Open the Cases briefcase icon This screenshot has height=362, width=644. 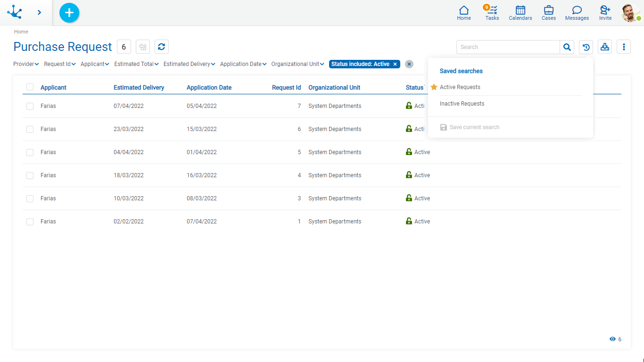click(548, 13)
